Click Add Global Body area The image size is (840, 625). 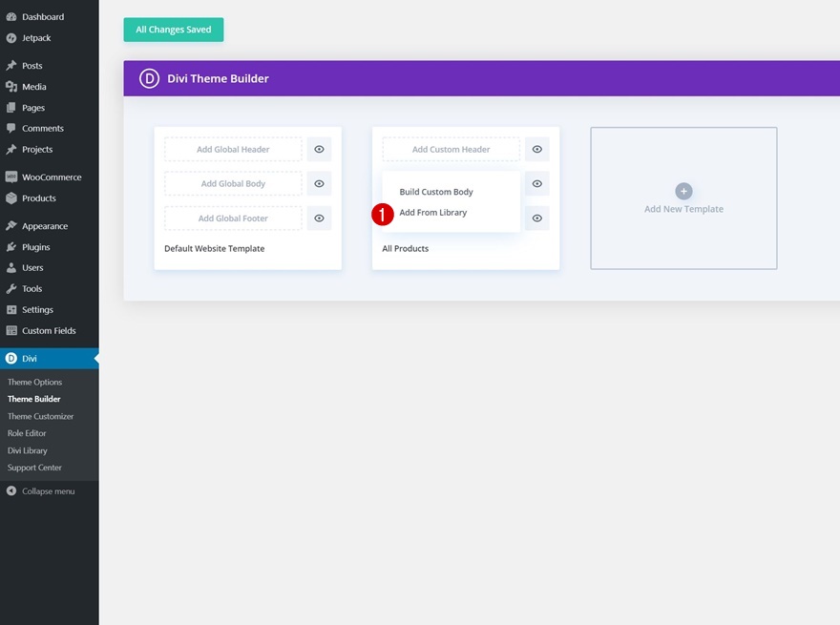tap(233, 184)
